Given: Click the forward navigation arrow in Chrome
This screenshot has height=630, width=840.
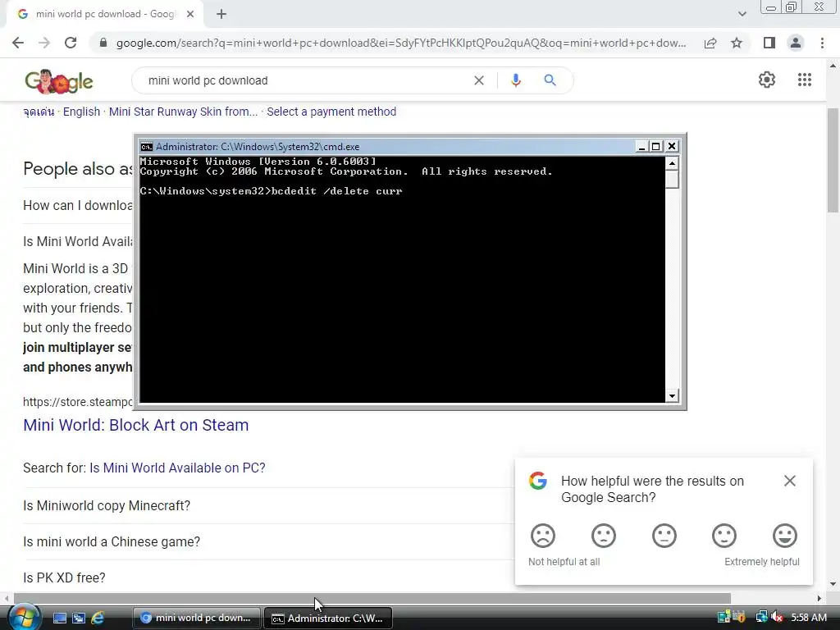Looking at the screenshot, I should point(44,43).
